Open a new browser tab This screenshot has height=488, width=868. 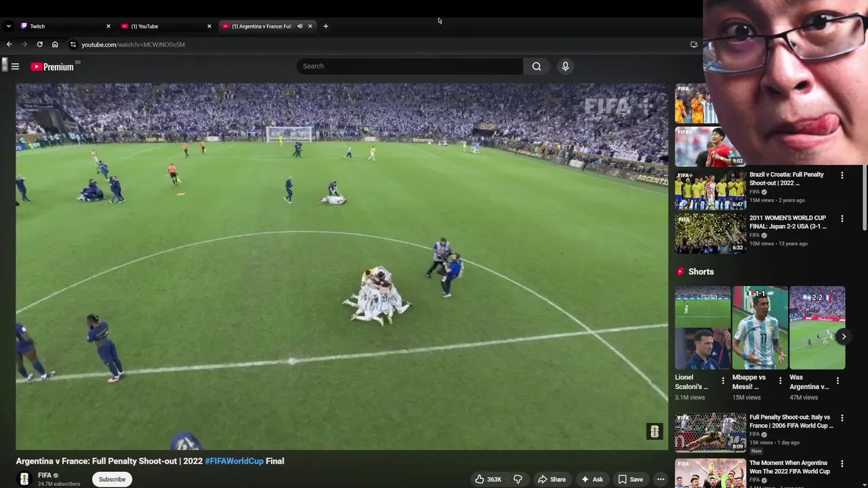(325, 26)
